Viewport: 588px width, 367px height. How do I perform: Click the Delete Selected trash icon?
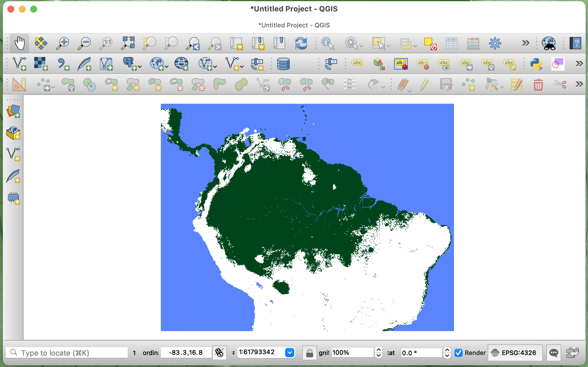(538, 84)
